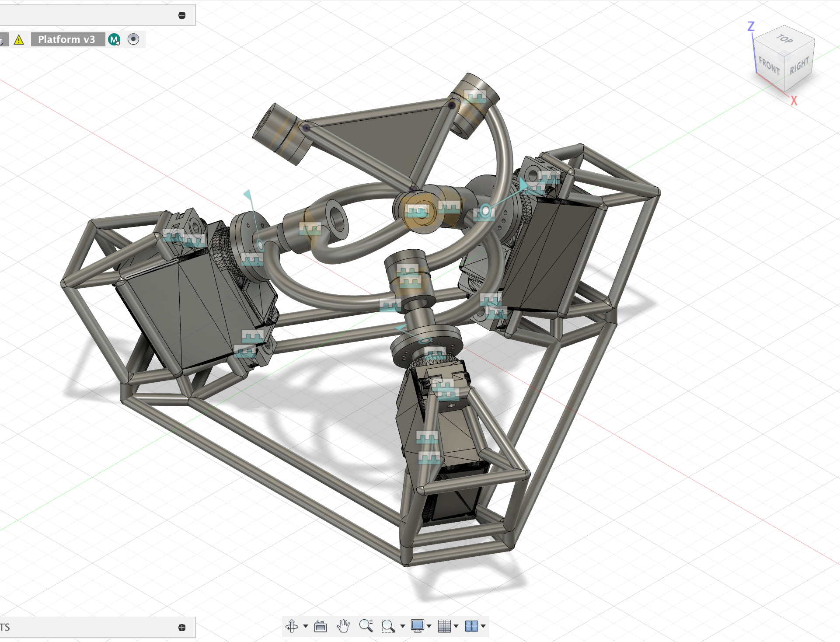Click the Look At camera icon
Screen dimensions: 840x642
(x=321, y=626)
